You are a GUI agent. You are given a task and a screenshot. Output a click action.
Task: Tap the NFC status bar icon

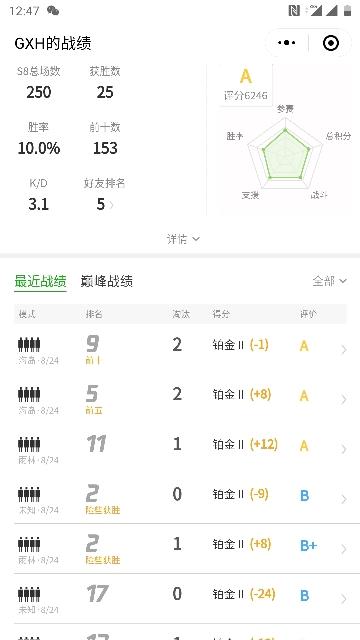pos(294,11)
